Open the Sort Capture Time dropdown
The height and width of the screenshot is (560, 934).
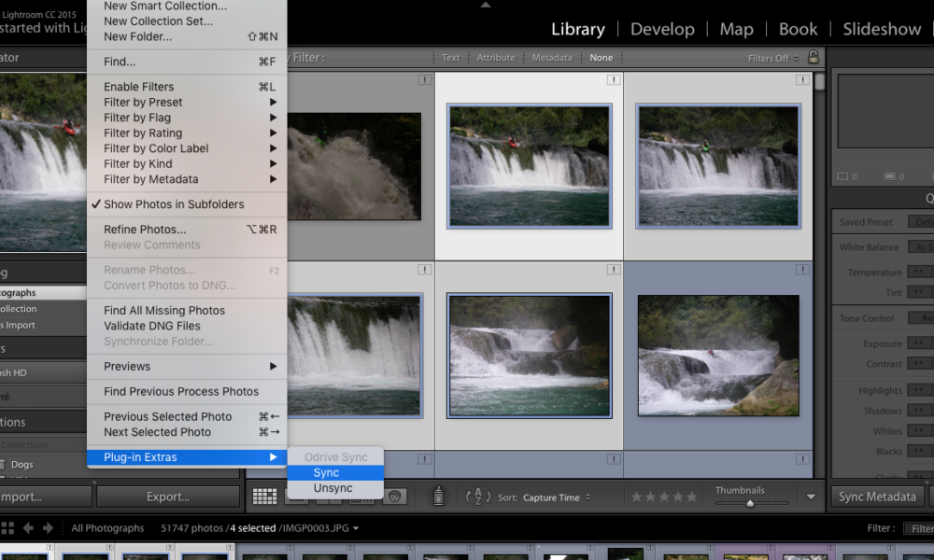557,497
